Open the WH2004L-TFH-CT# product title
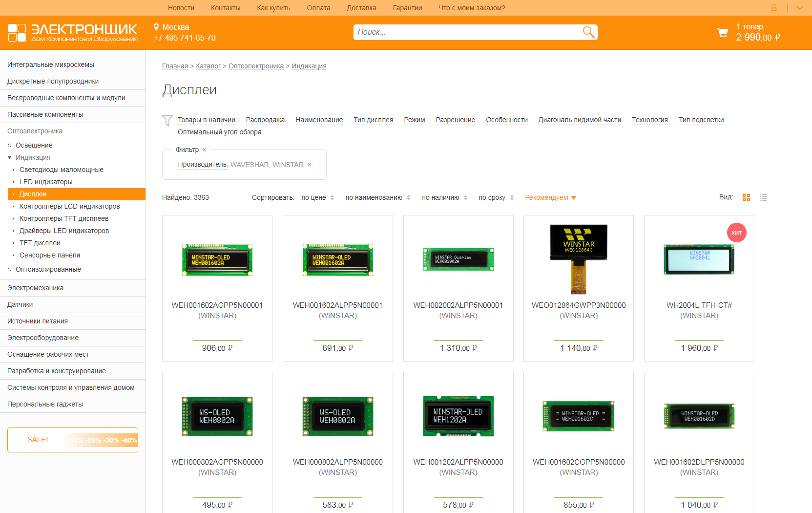The width and height of the screenshot is (812, 513). point(699,305)
